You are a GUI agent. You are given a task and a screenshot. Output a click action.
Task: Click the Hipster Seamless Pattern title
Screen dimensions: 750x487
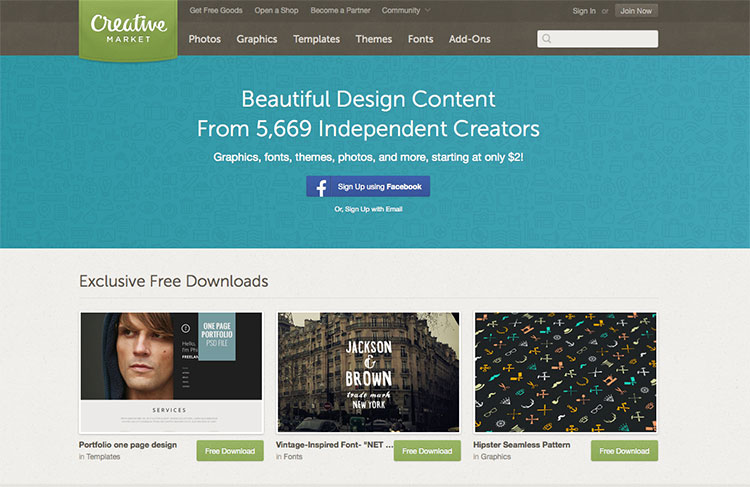click(521, 445)
